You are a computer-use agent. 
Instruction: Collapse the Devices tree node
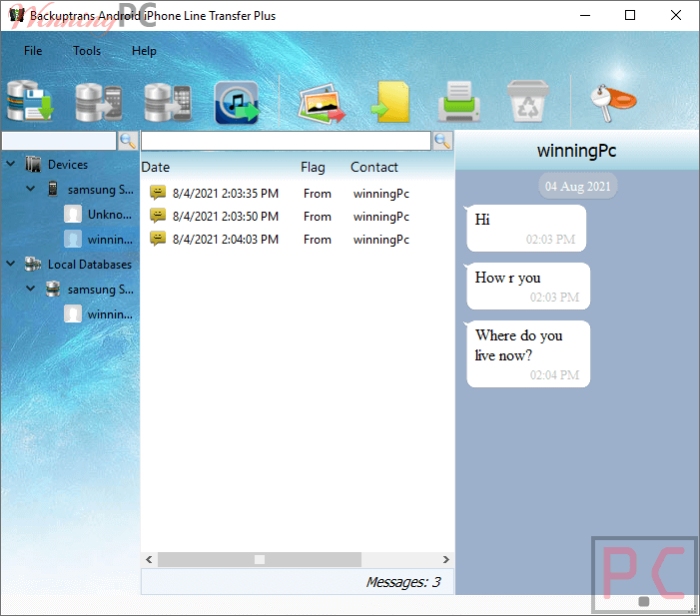click(x=11, y=164)
